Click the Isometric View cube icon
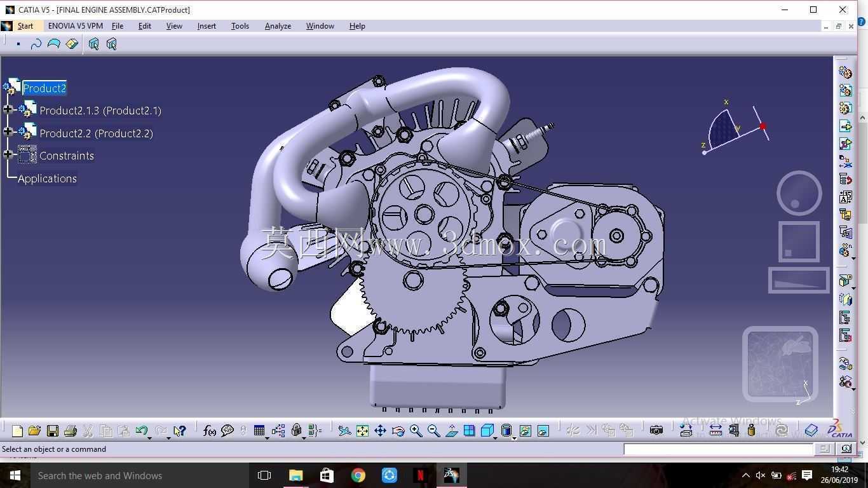 487,431
